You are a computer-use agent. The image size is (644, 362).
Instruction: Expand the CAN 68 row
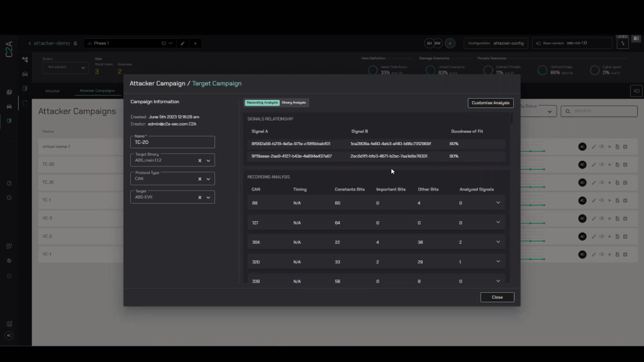(x=498, y=203)
